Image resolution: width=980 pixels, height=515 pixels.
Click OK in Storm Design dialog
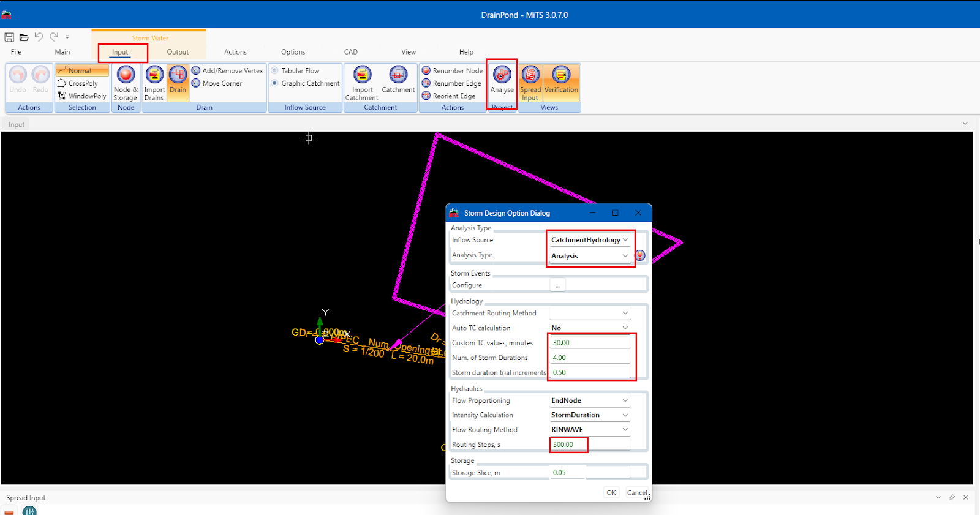point(611,492)
